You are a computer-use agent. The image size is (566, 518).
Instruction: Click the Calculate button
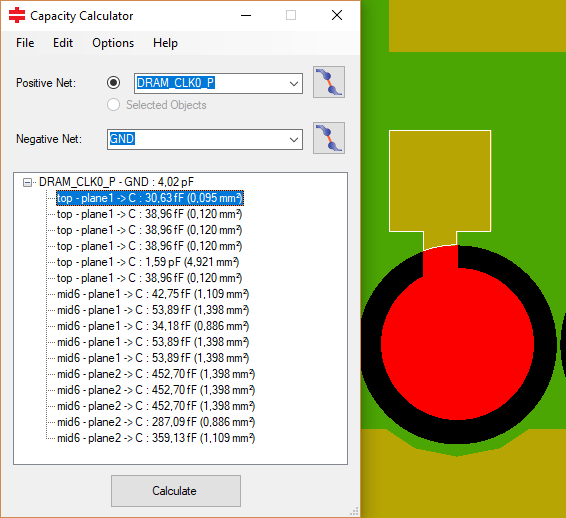(176, 491)
